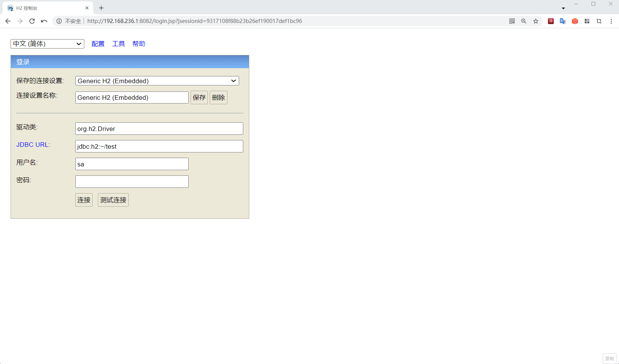Click the 删除 button
619x364 pixels.
pyautogui.click(x=218, y=97)
